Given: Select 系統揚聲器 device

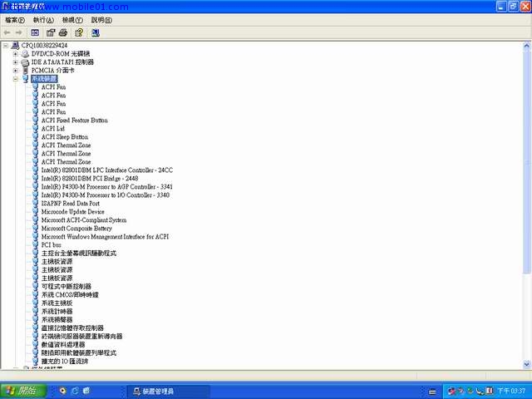Looking at the screenshot, I should click(x=57, y=319).
